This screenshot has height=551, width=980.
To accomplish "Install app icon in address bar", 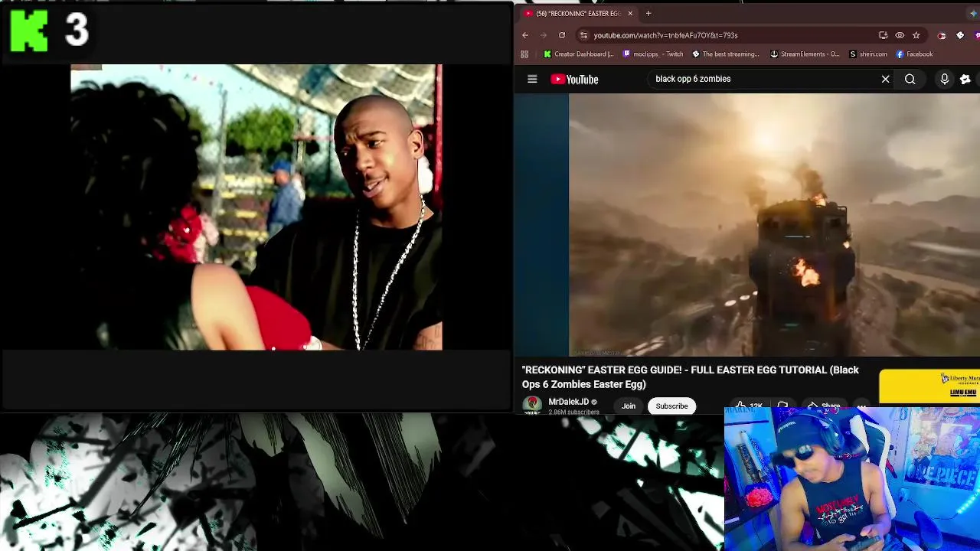I will pos(883,35).
